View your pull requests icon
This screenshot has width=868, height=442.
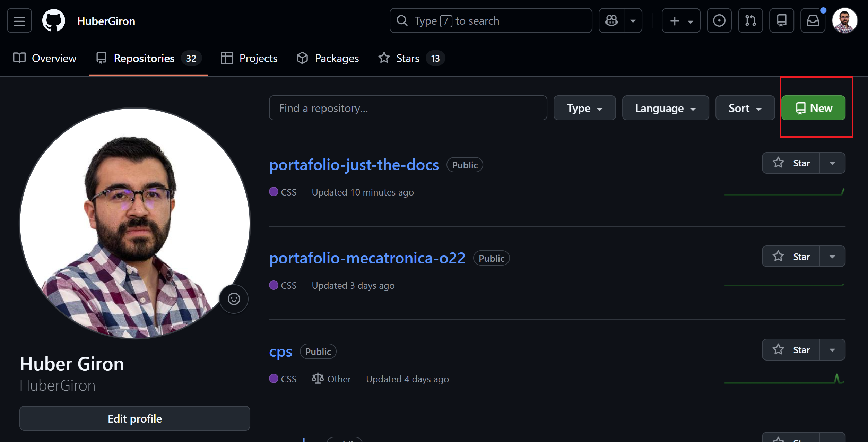pos(750,20)
